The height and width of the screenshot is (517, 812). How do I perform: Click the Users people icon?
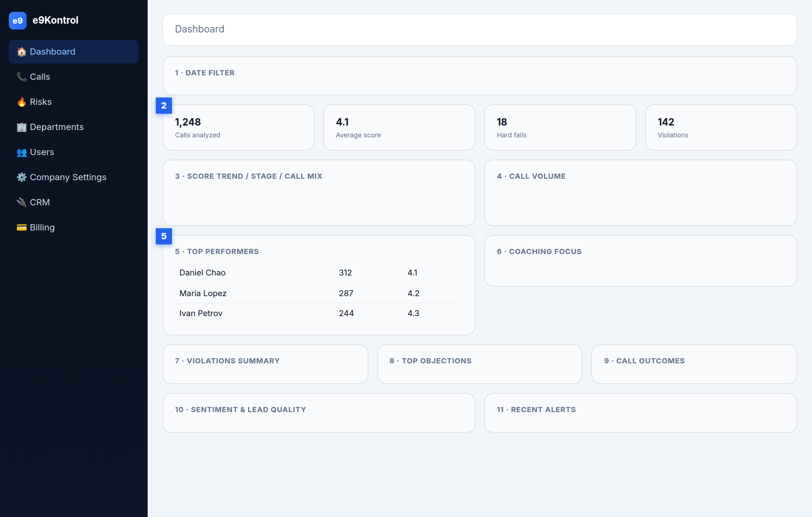point(22,152)
